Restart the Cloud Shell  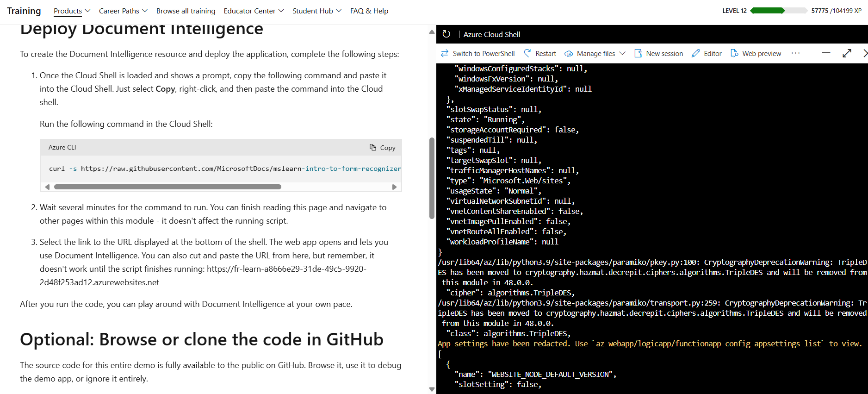click(x=540, y=54)
